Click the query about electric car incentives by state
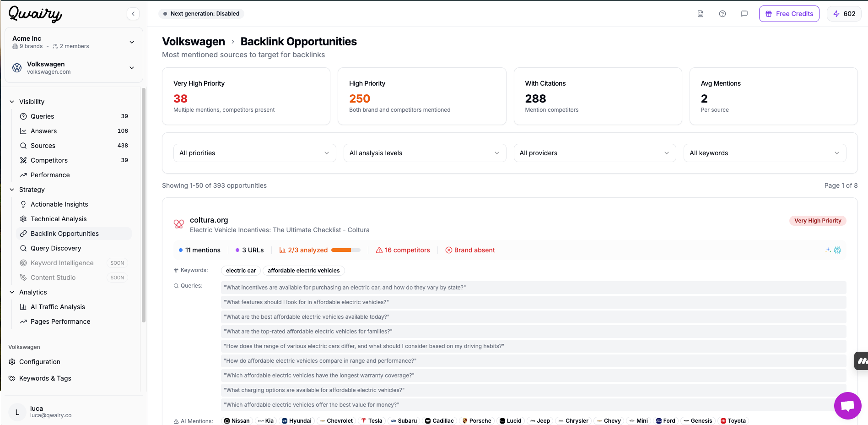Image resolution: width=868 pixels, height=425 pixels. point(534,288)
